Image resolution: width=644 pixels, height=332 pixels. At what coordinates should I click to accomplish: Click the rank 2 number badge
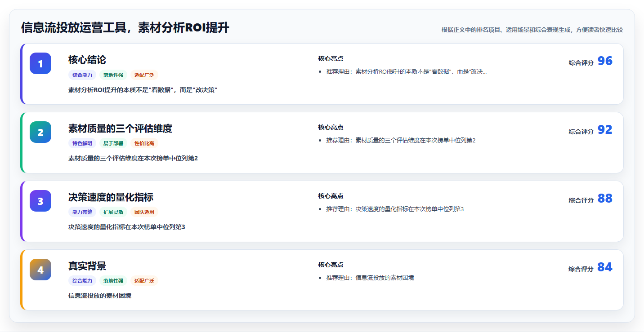40,132
